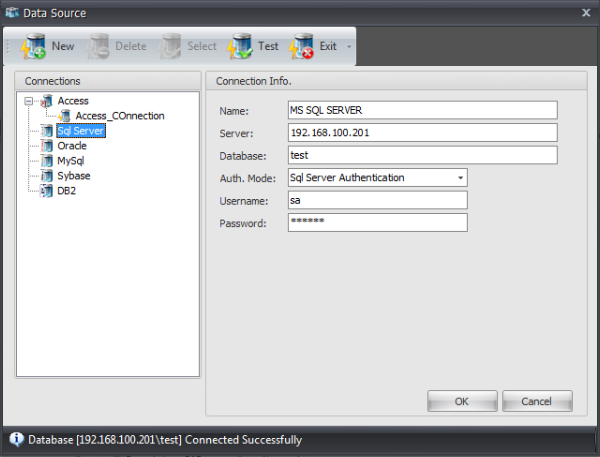Close the Data Source dialog
This screenshot has height=457, width=600.
586,13
